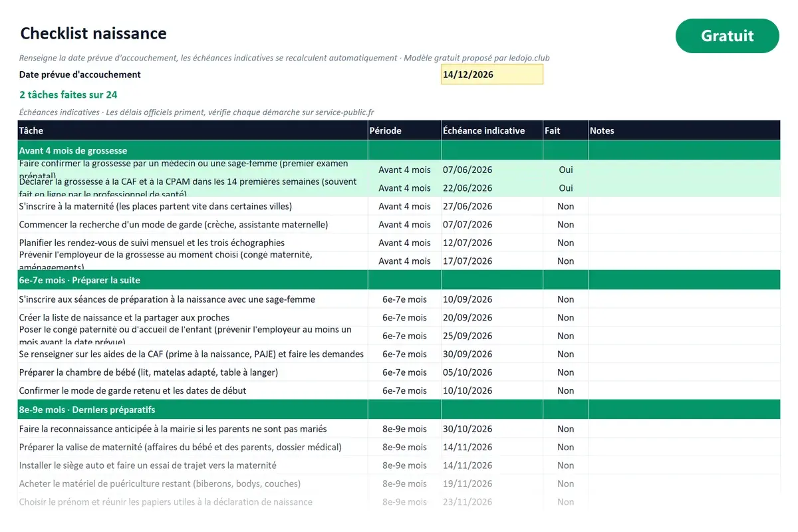798x532 pixels.
Task: Click the Notes cell for 'Préparer la valise de maternité'
Action: [x=684, y=448]
